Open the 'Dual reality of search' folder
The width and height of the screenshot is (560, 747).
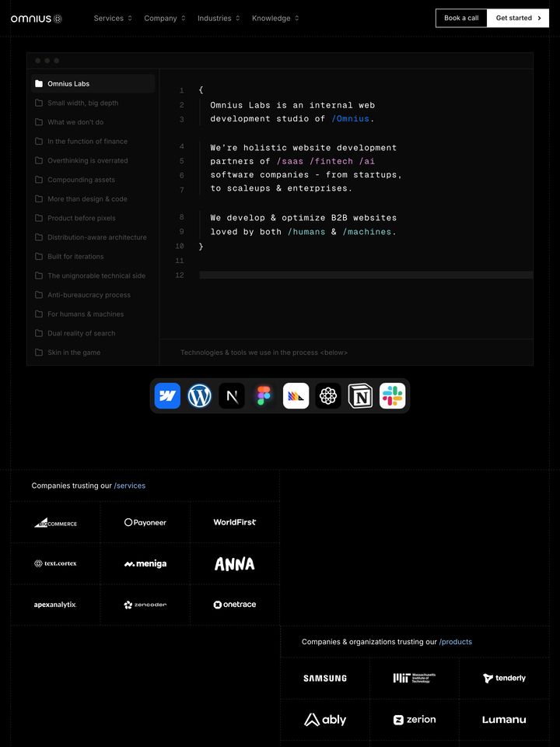point(93,333)
